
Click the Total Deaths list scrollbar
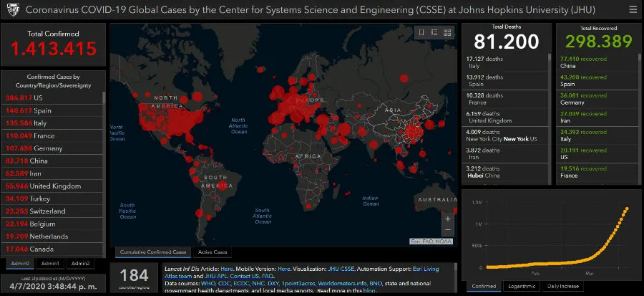pos(550,115)
